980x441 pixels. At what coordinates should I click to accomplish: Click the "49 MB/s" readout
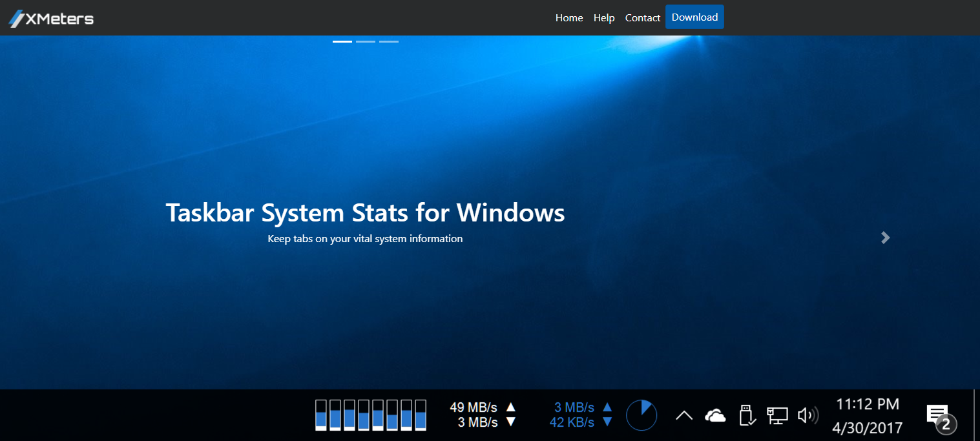[474, 407]
